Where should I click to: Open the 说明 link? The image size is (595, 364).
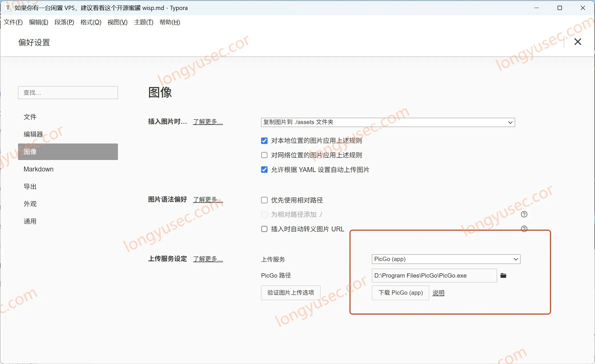pyautogui.click(x=438, y=293)
